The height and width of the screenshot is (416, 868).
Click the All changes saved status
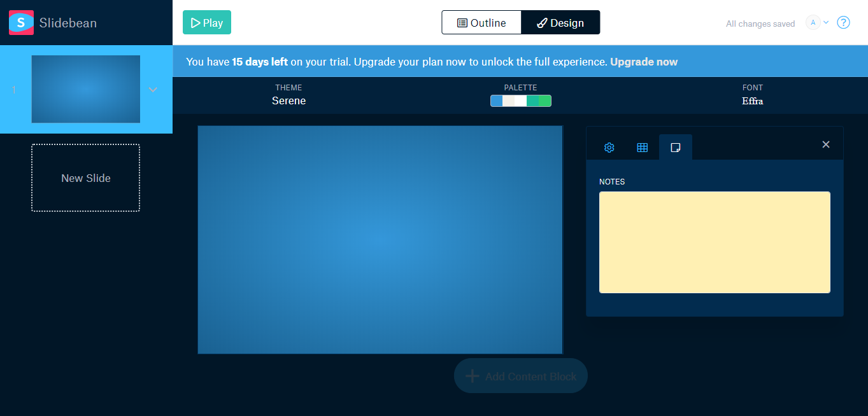760,24
